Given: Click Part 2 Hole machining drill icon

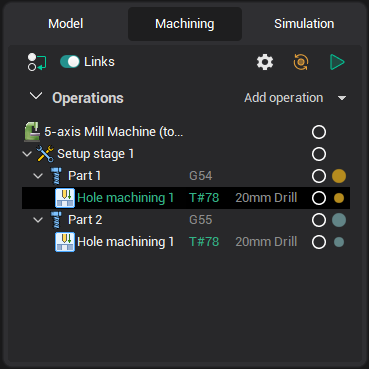Looking at the screenshot, I should click(x=65, y=242).
